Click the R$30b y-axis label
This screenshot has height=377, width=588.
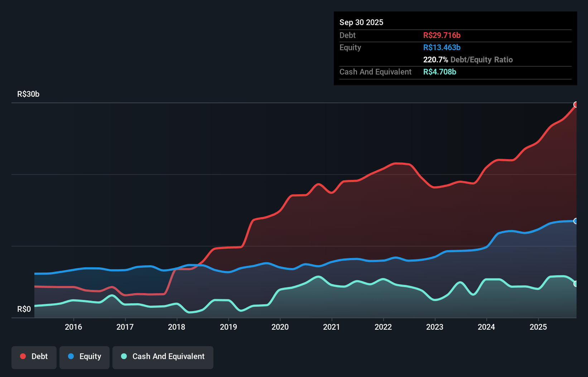pos(28,94)
